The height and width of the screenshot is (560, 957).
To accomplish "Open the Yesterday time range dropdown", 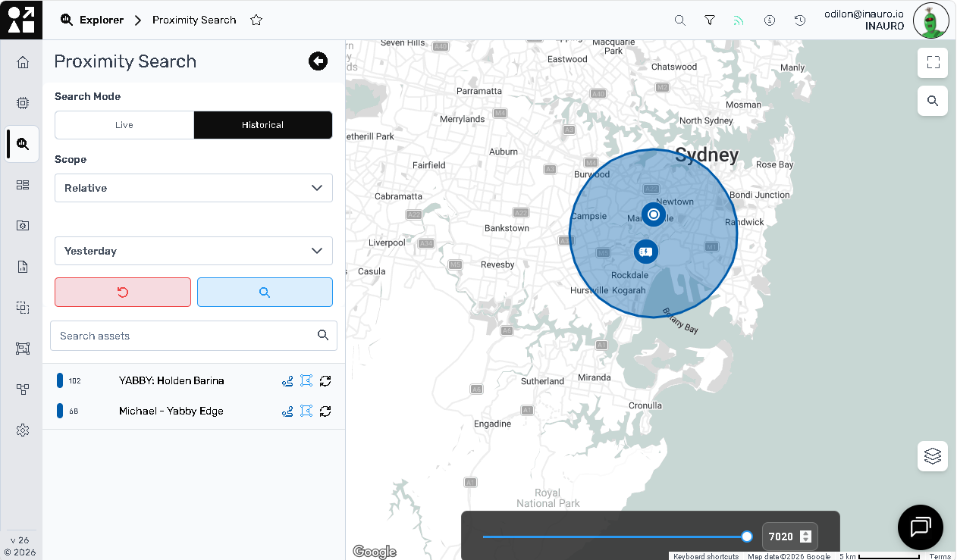I will point(193,251).
